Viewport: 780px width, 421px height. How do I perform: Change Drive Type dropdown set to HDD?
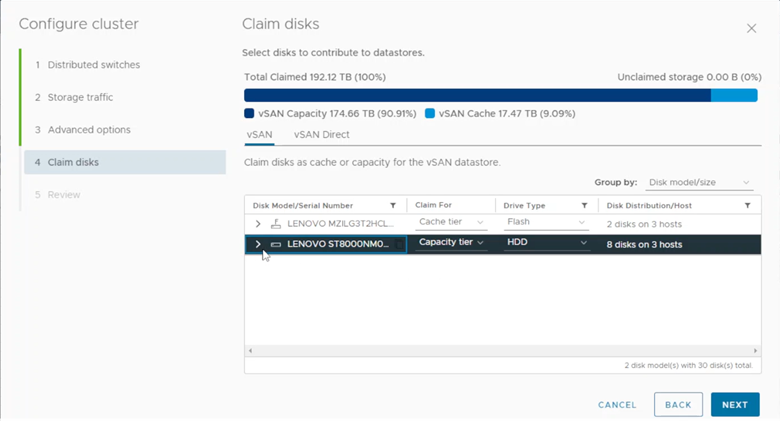546,243
